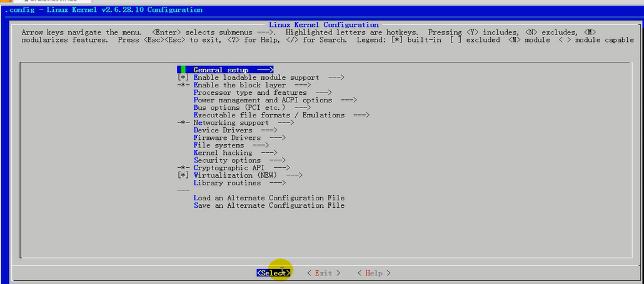Screen dimensions: 644x284
Task: Open Power management and ACPI options
Action: 275,100
